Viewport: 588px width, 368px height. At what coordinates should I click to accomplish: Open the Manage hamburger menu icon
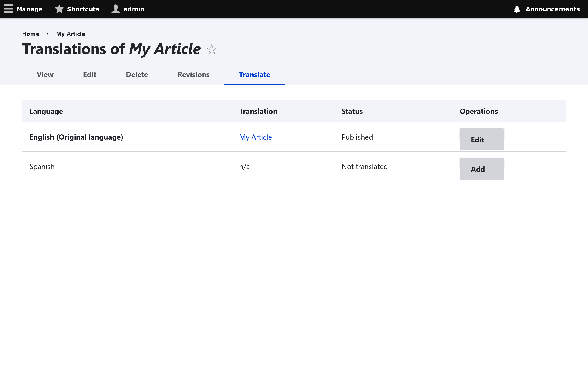pos(8,9)
